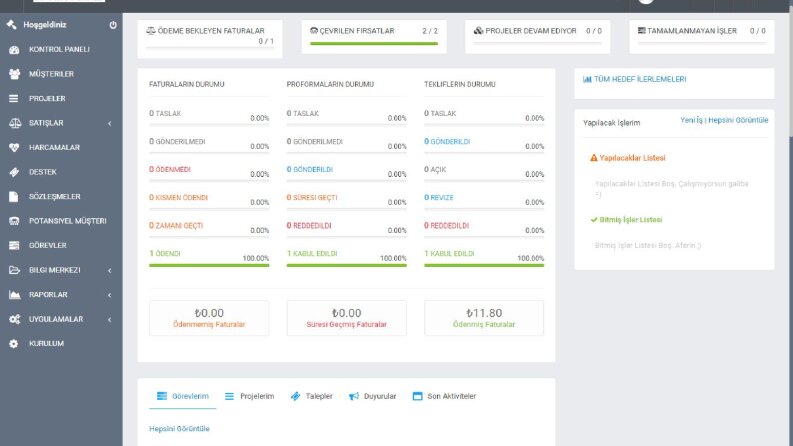Click the Destek ticket icon
Screen dimensions: 793x446
pos(14,172)
